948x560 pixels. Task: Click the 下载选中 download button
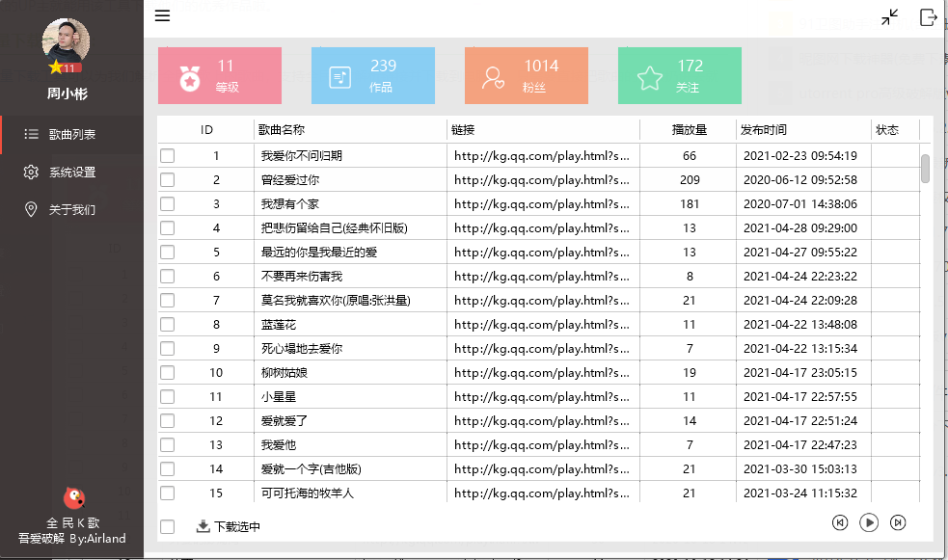(229, 526)
